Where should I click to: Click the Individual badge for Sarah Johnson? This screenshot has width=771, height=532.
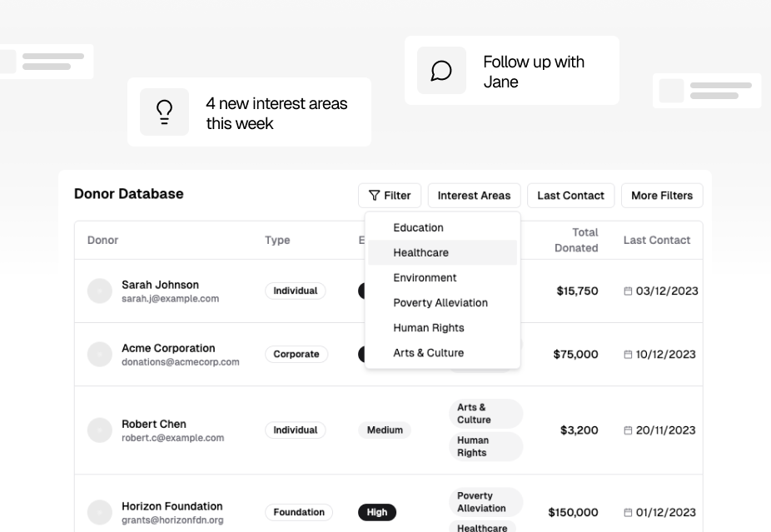pyautogui.click(x=295, y=291)
